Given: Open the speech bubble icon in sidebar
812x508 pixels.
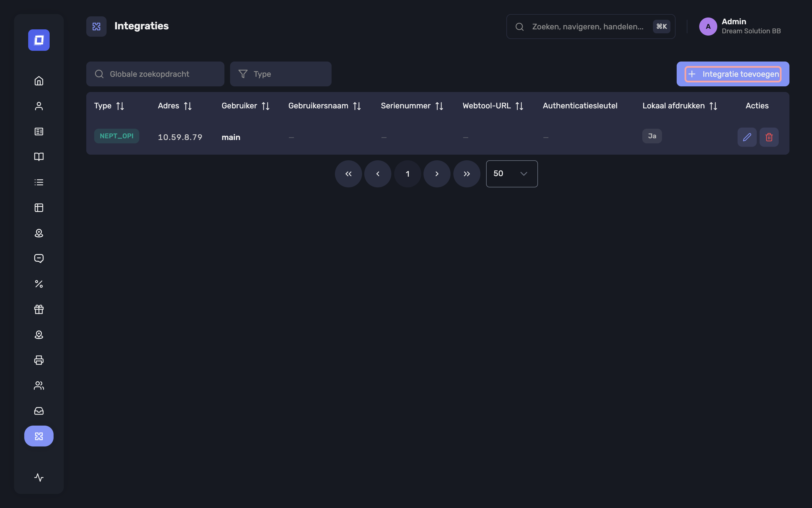Looking at the screenshot, I should coord(39,258).
